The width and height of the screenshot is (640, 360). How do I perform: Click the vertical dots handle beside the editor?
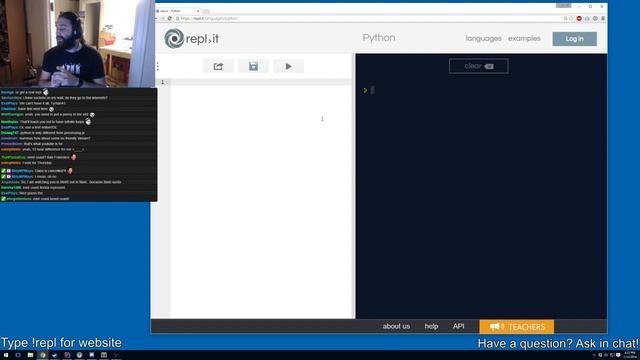click(158, 66)
